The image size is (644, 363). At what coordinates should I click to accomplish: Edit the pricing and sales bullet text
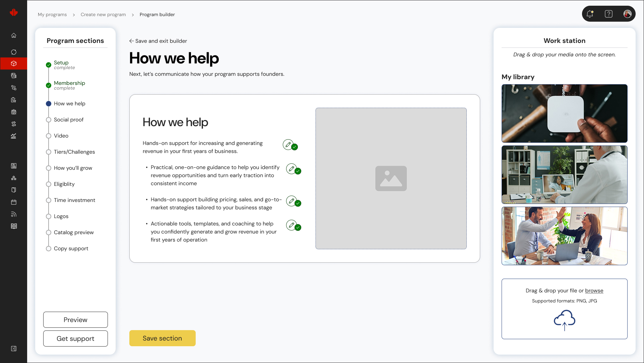pos(292,201)
